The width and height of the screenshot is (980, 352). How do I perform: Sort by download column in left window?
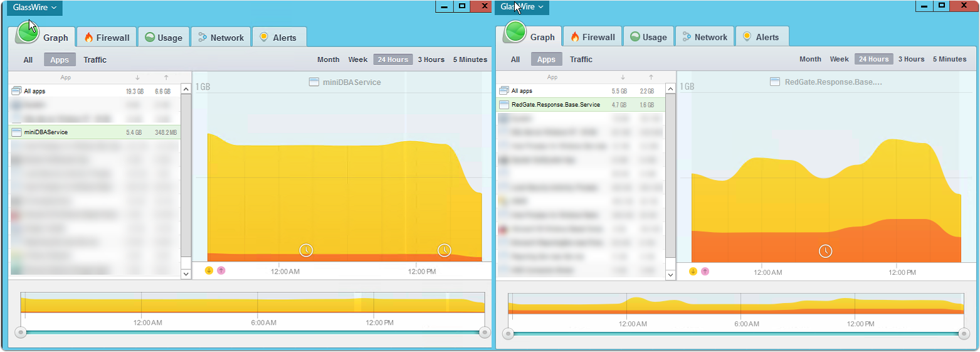coord(137,78)
